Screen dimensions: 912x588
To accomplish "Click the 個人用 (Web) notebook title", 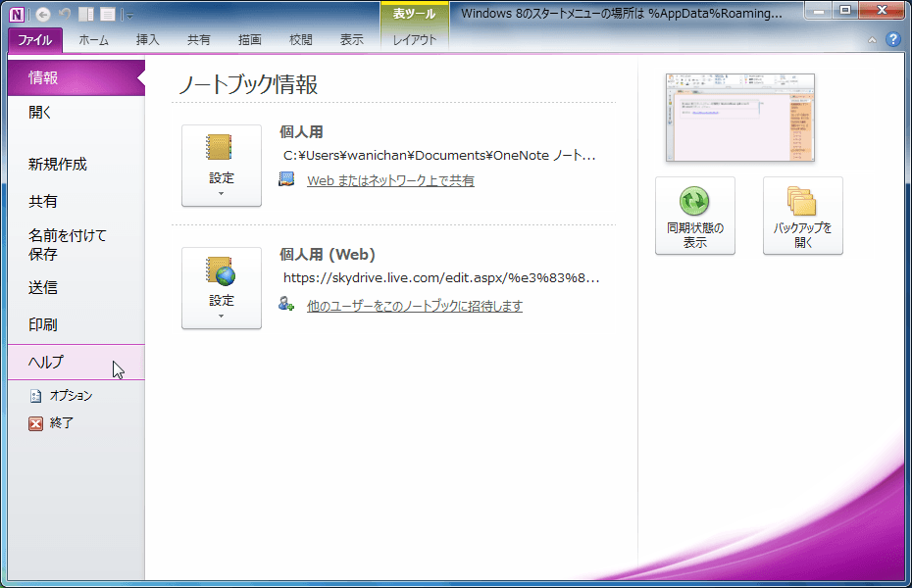I will (327, 255).
